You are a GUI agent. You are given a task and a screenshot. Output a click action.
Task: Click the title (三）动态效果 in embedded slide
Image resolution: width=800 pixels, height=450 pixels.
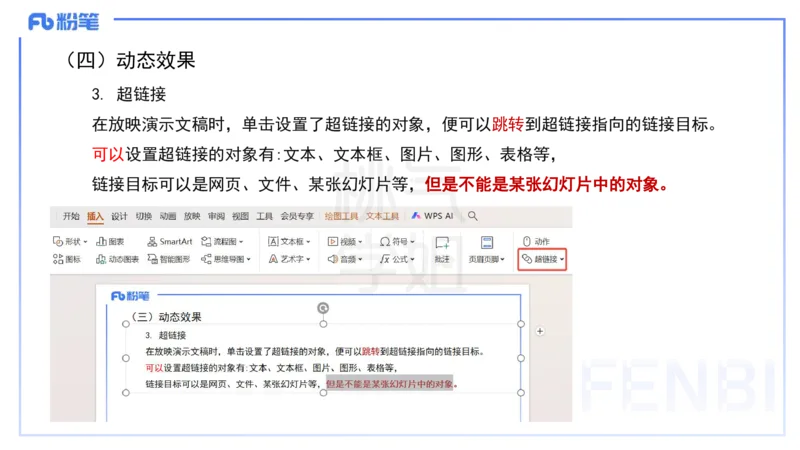coord(166,317)
